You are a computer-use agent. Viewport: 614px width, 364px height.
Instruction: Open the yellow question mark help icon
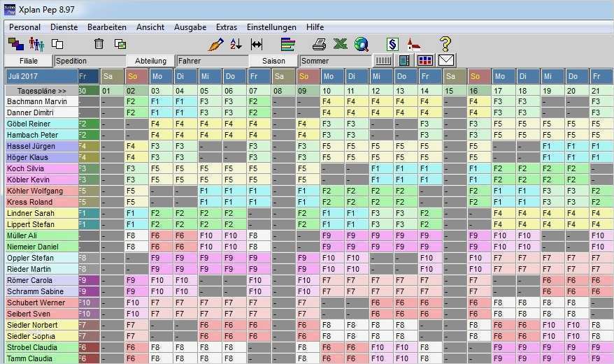click(445, 44)
